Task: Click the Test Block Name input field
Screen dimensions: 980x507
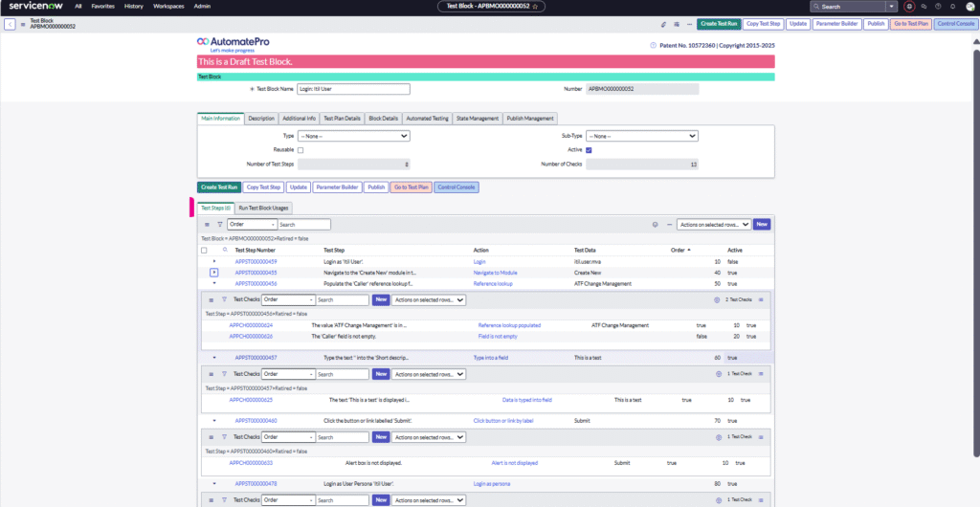Action: click(x=352, y=89)
